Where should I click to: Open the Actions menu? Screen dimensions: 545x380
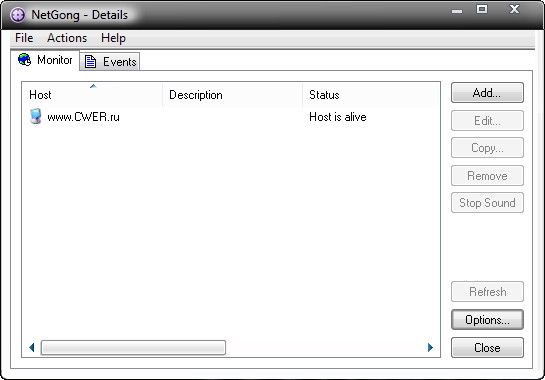pyautogui.click(x=67, y=38)
